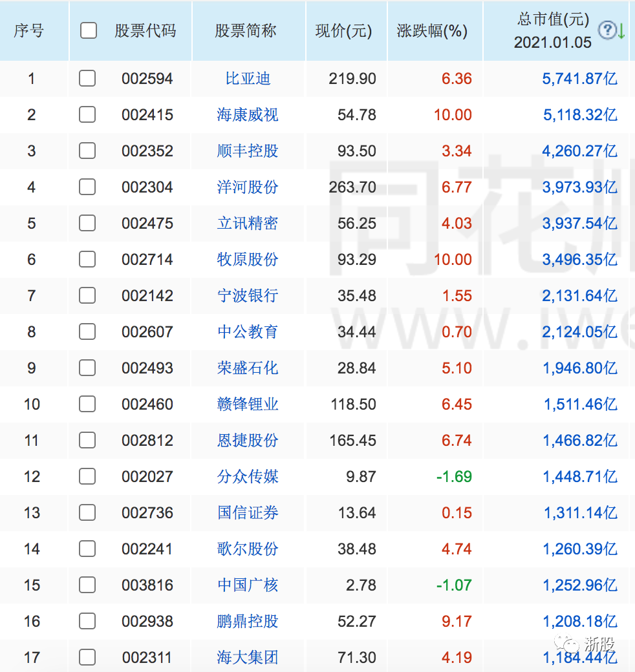The width and height of the screenshot is (635, 672).
Task: Click the 股票代码 column header
Action: pos(145,30)
